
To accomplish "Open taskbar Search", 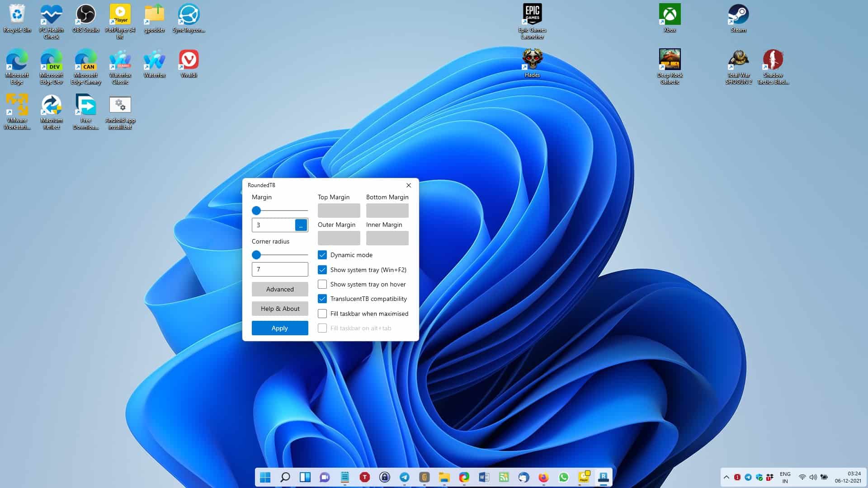I will pos(285,477).
